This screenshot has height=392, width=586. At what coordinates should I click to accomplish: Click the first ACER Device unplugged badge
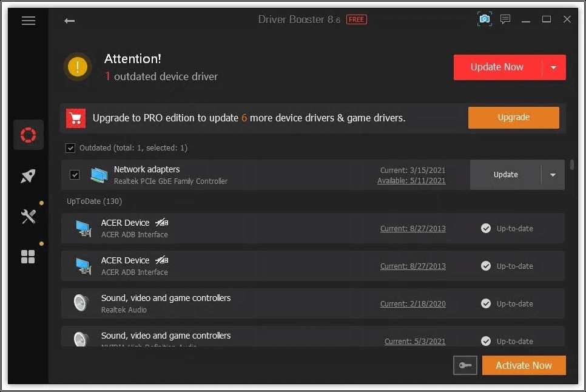(x=162, y=222)
